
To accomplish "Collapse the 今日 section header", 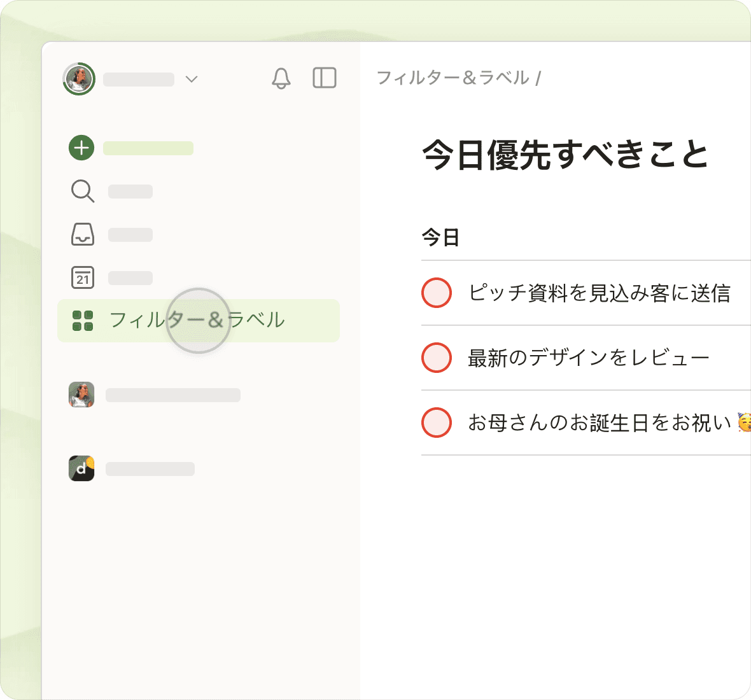I will (440, 237).
